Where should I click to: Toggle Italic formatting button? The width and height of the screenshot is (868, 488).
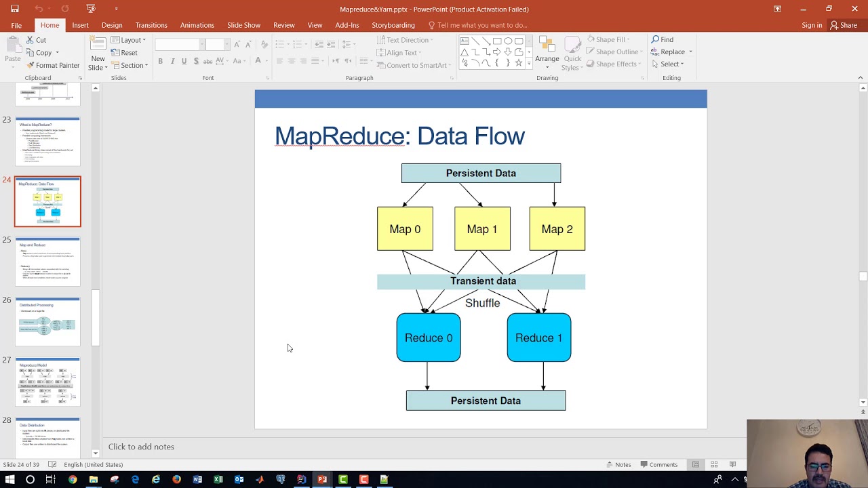coord(172,61)
